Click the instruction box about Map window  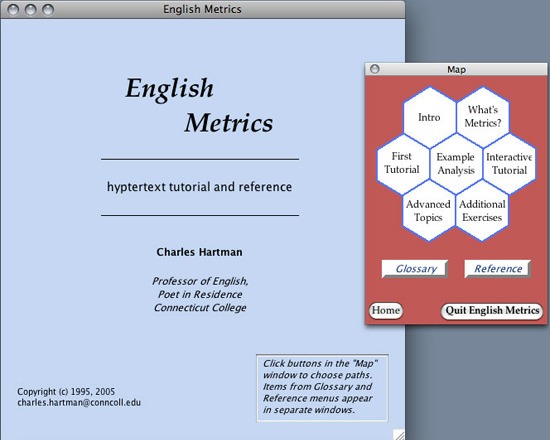(322, 387)
